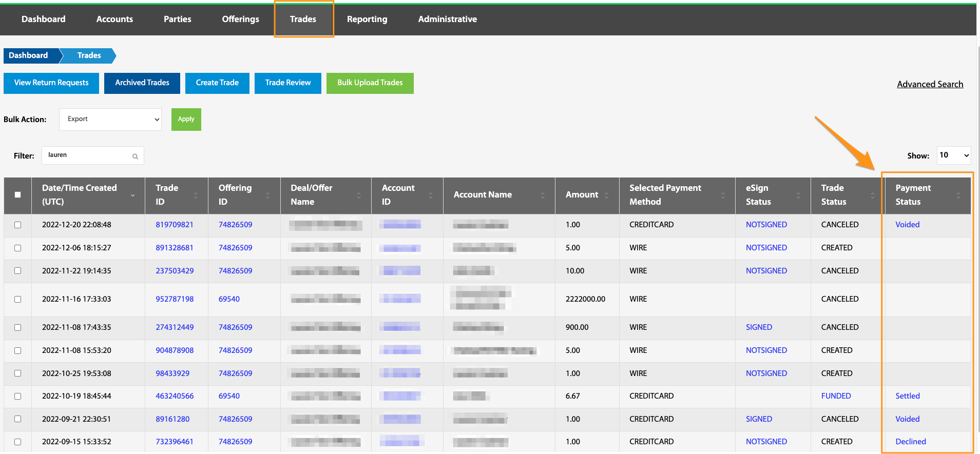Sort by Offering ID column arrows
Viewport: 980px width, 454px height.
[268, 195]
